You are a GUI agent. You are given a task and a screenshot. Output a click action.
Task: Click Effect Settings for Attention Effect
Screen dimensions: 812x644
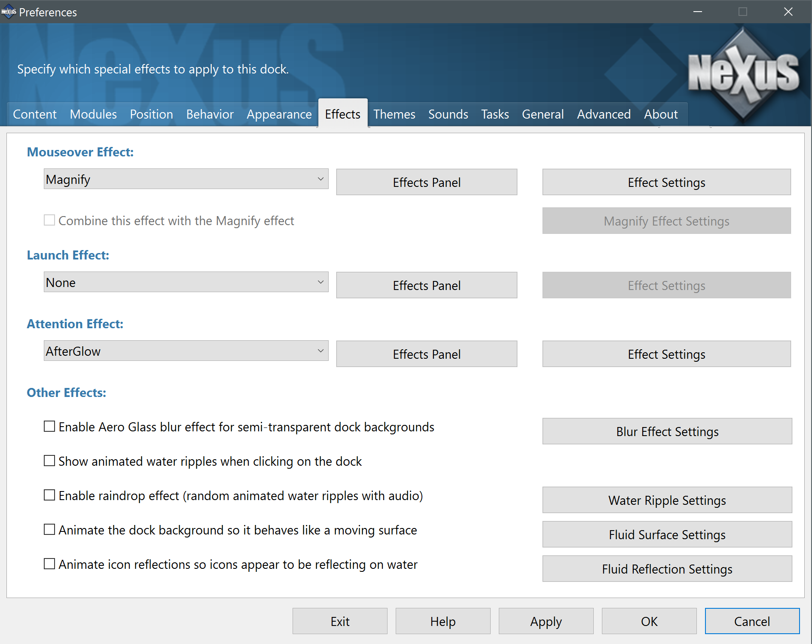[x=666, y=354]
